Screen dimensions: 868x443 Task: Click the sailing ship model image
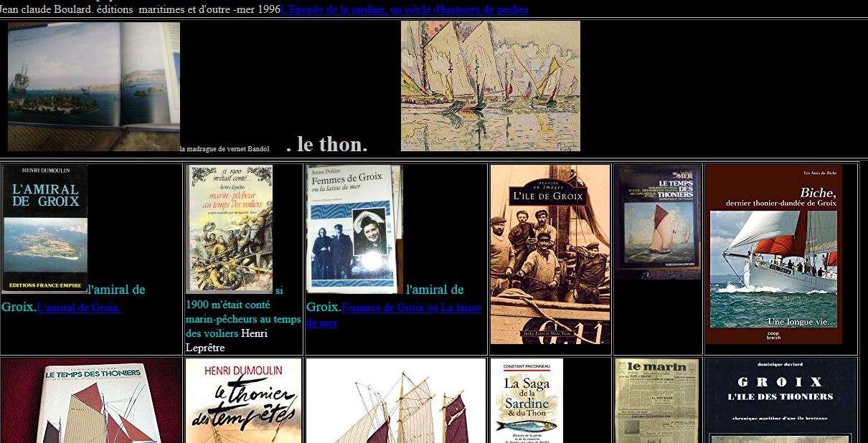[396, 401]
